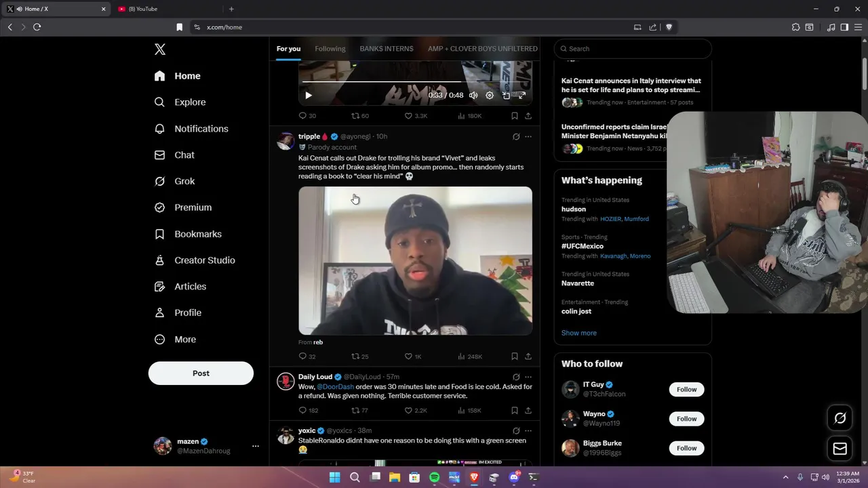Open Kai Cenat video thumbnail
This screenshot has height=488, width=868.
pos(415,261)
